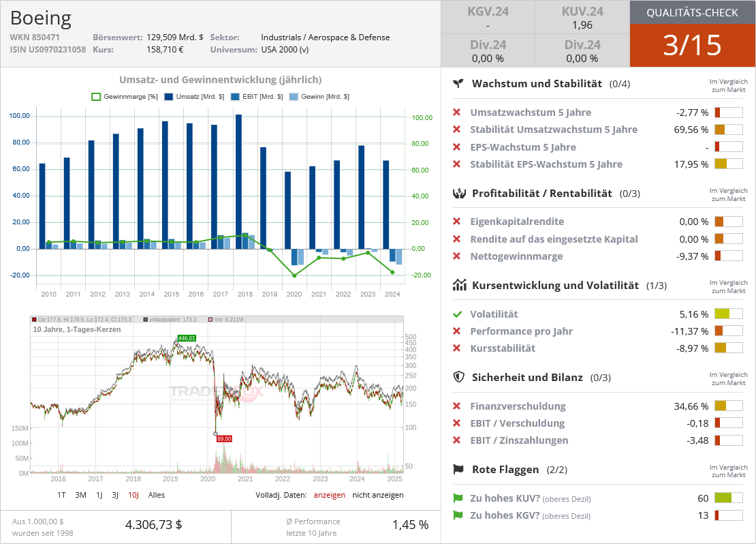Show the Alles time range in chart
756x544 pixels.
tap(156, 495)
